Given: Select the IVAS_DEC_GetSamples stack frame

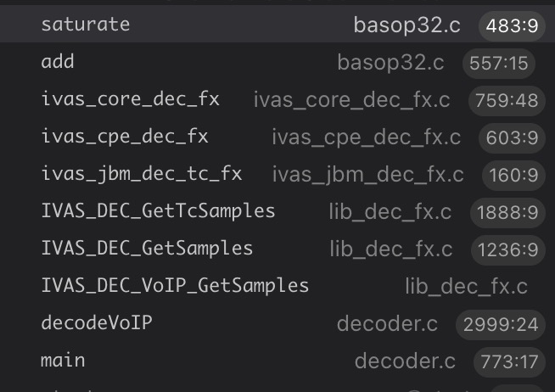Looking at the screenshot, I should pyautogui.click(x=147, y=249).
